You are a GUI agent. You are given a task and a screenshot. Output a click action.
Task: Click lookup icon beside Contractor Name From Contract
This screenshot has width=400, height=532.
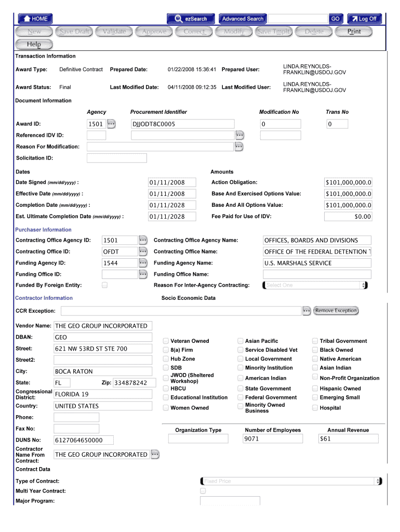click(155, 455)
